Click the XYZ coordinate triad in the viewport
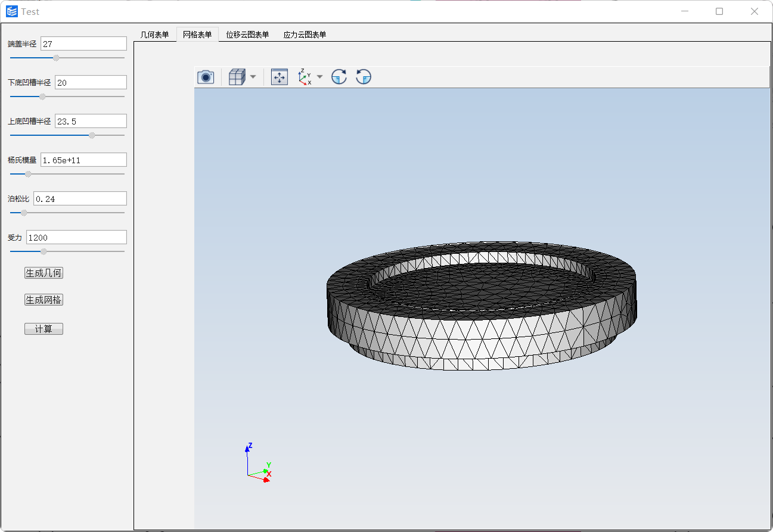This screenshot has height=532, width=773. point(259,462)
